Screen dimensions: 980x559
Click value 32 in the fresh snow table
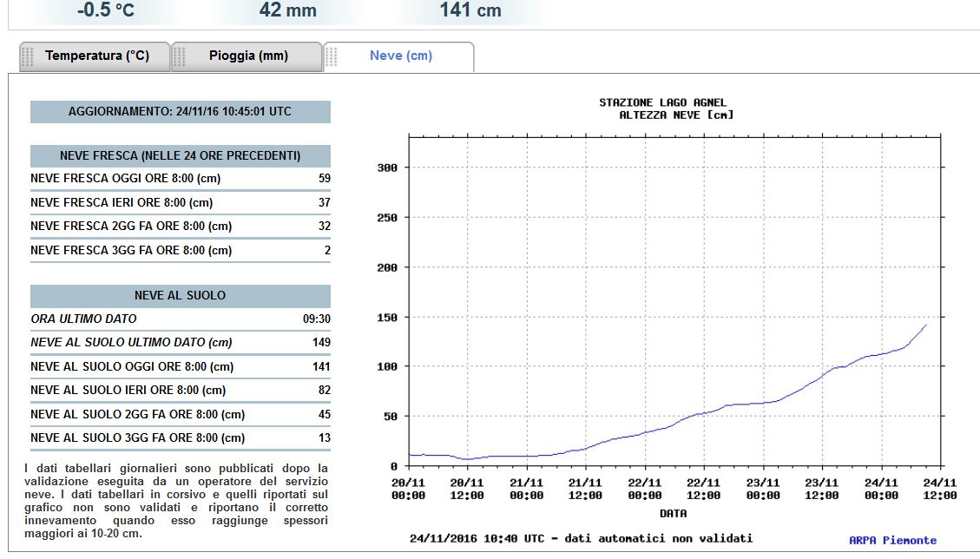click(325, 227)
